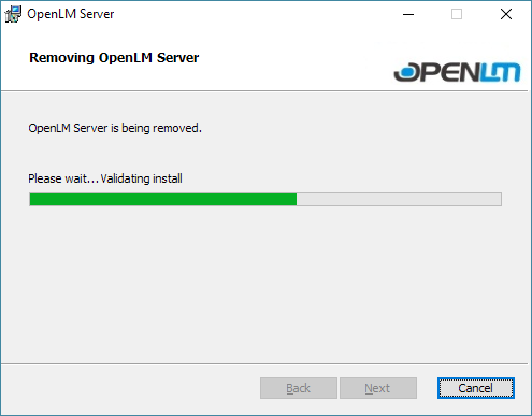Minimize the OpenLM Server window
The image size is (532, 416).
click(408, 14)
